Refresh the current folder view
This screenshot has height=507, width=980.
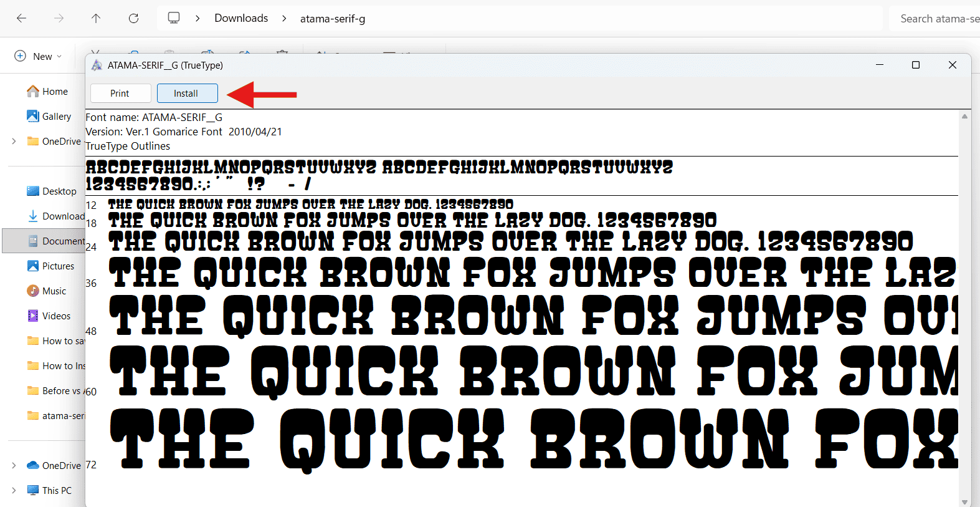coord(133,19)
